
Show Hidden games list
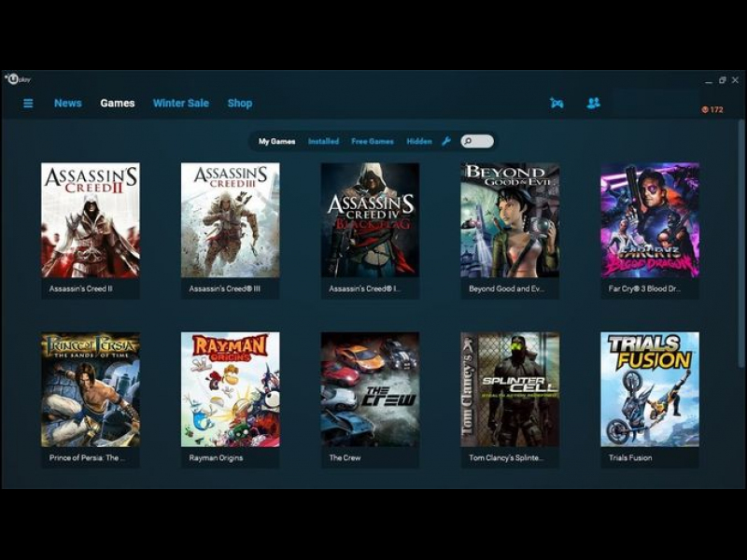coord(419,142)
